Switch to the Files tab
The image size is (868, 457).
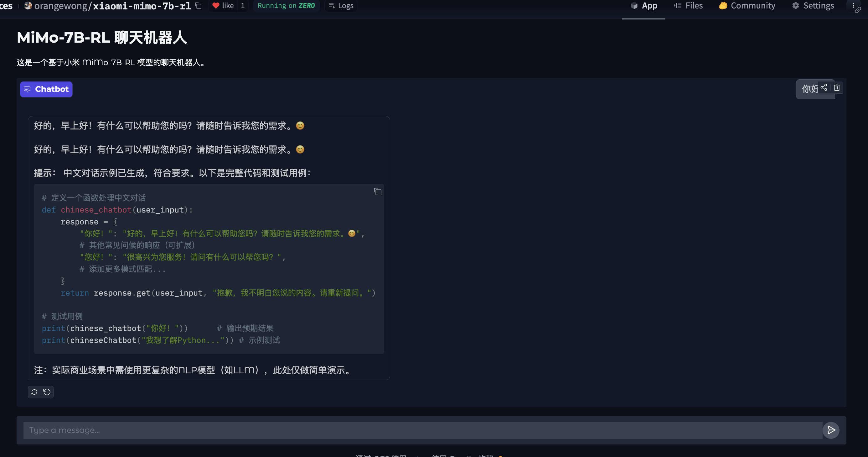[x=688, y=6]
